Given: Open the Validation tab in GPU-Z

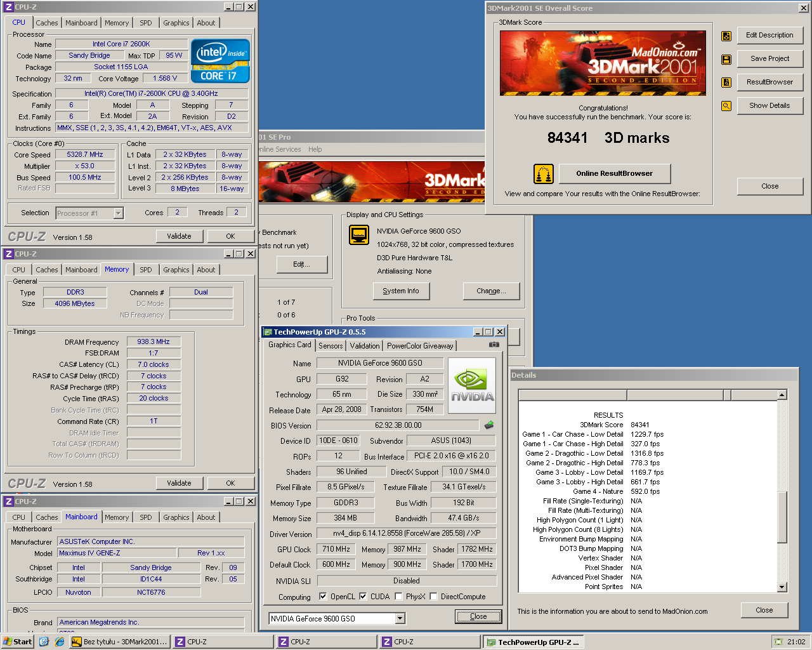Looking at the screenshot, I should click(x=365, y=346).
